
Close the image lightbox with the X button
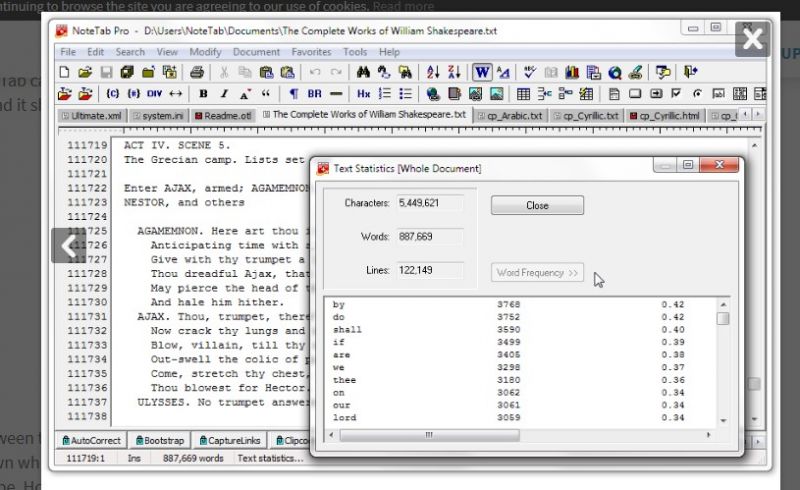pos(752,39)
